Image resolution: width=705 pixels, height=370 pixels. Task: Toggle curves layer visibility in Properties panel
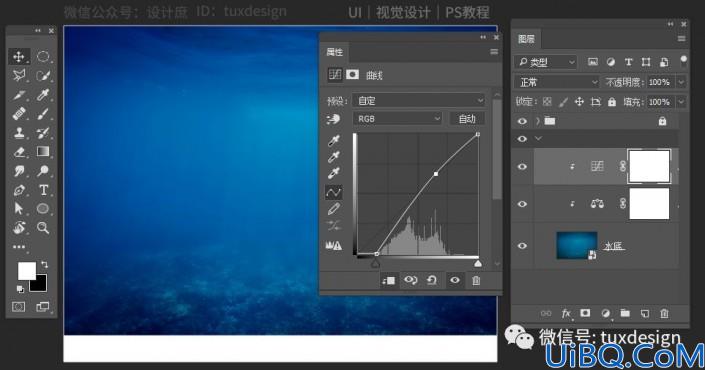coord(455,281)
